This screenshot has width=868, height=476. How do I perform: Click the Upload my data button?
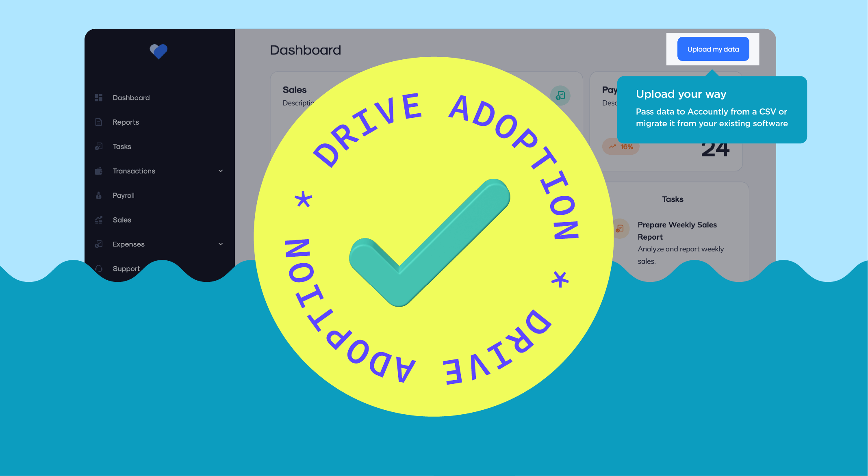tap(713, 49)
